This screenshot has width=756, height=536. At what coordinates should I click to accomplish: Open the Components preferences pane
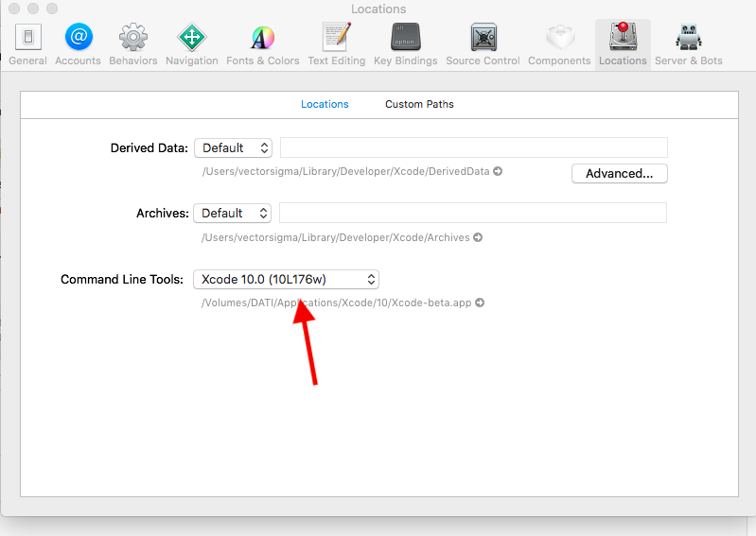559,44
